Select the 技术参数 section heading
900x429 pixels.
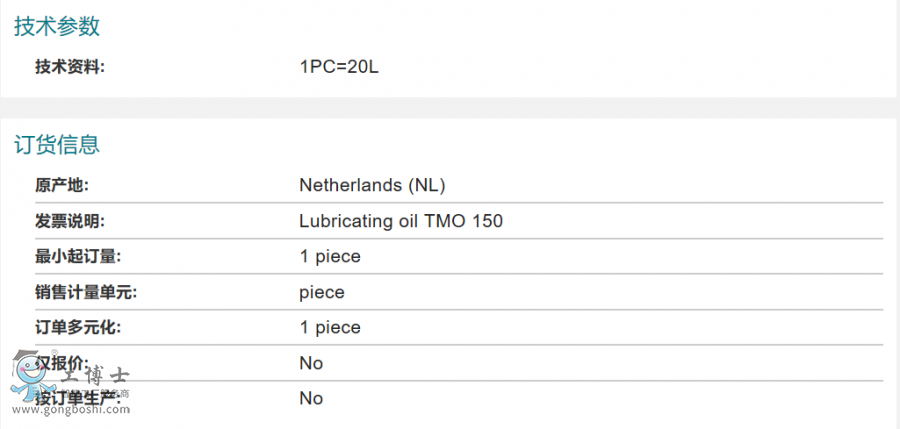(x=57, y=27)
